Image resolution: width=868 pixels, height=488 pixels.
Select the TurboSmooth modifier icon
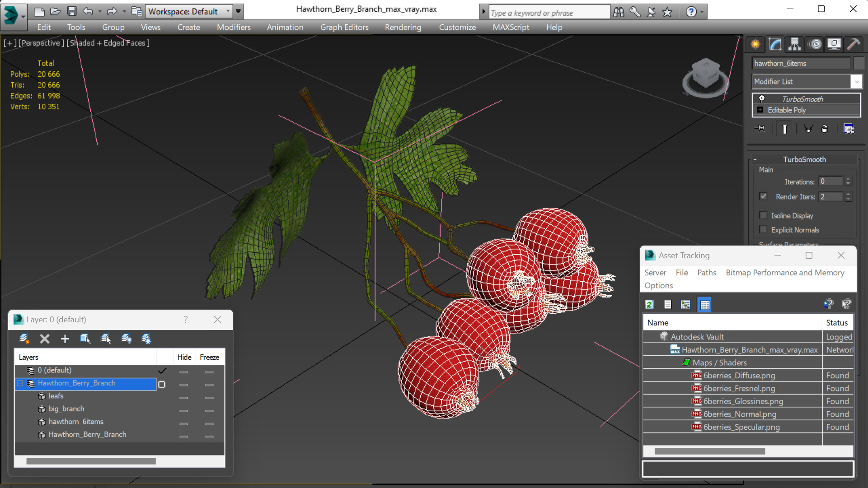(x=762, y=98)
